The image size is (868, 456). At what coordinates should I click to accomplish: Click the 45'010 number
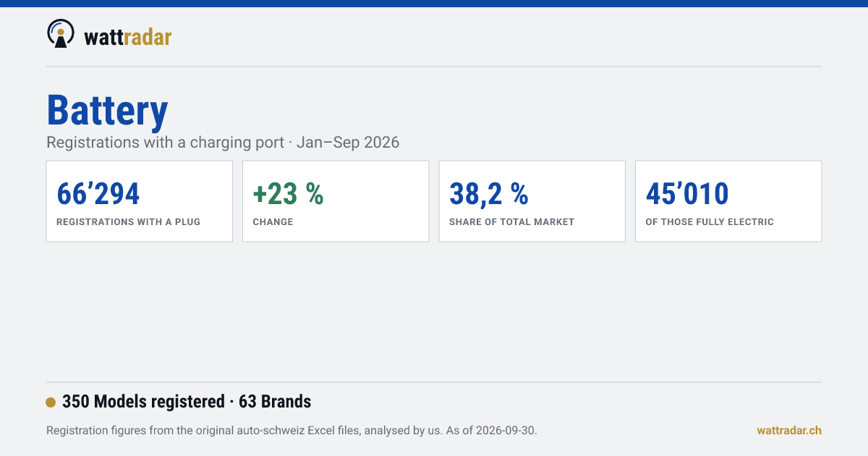pos(687,194)
